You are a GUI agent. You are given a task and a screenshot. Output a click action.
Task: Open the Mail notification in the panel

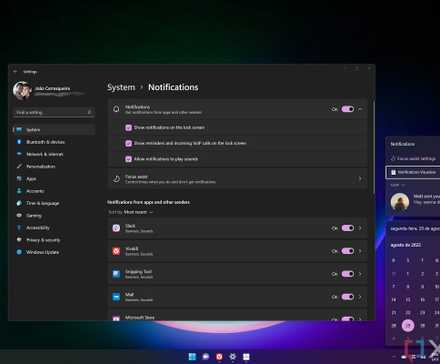point(413,202)
